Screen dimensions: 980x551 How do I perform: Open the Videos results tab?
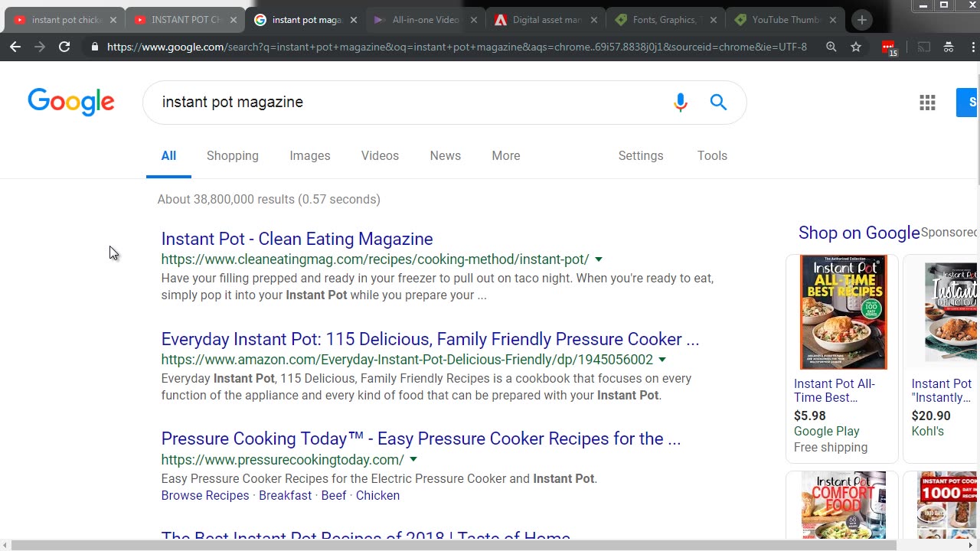coord(380,155)
